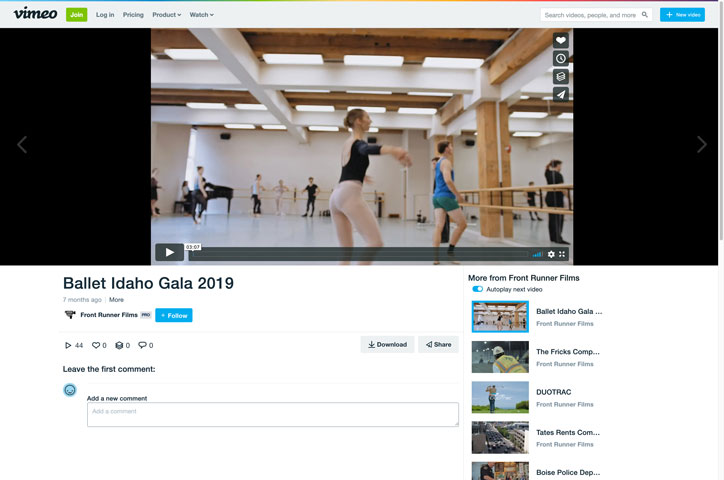Click DUOTRAC title link
724x480 pixels.
click(554, 392)
